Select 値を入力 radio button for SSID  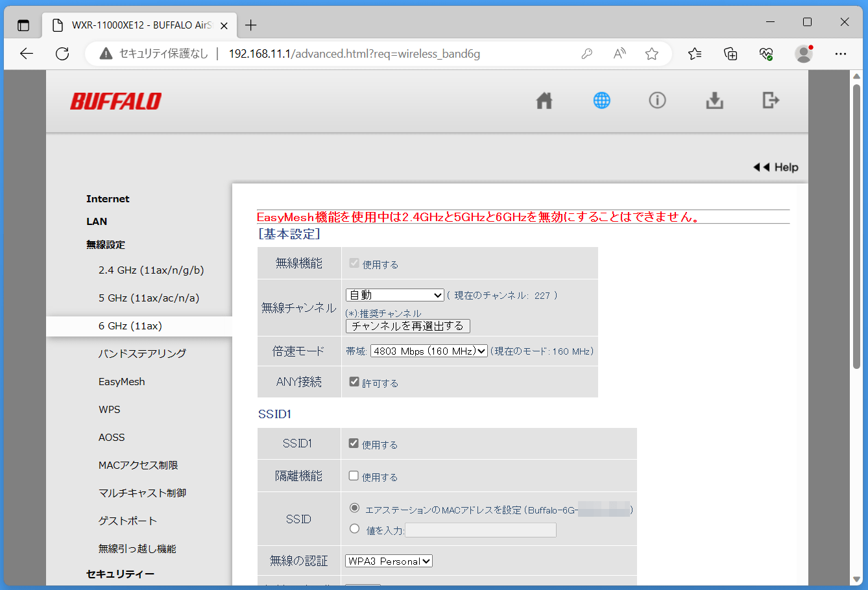point(354,529)
